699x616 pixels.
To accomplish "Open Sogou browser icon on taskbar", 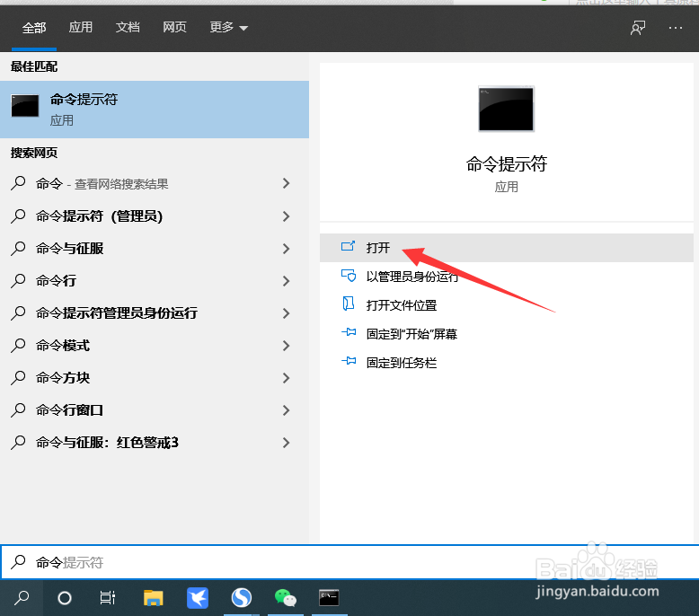I will tap(241, 598).
